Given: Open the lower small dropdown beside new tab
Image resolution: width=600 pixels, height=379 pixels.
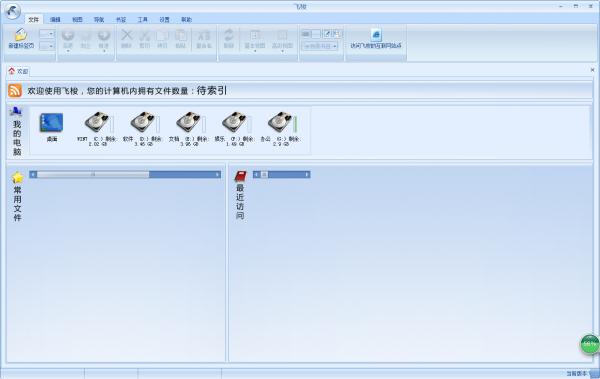Looking at the screenshot, I should pyautogui.click(x=47, y=46).
